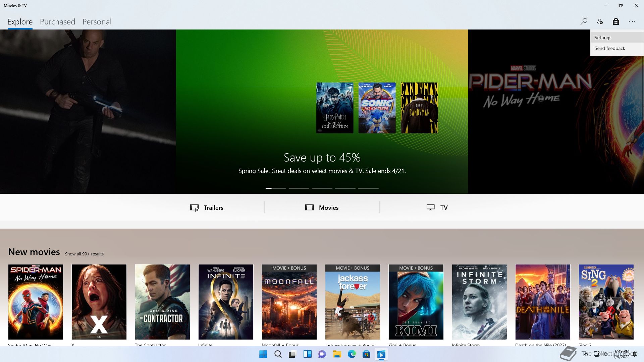Select Movies & TV taskbar icon
The width and height of the screenshot is (644, 362).
point(381,354)
